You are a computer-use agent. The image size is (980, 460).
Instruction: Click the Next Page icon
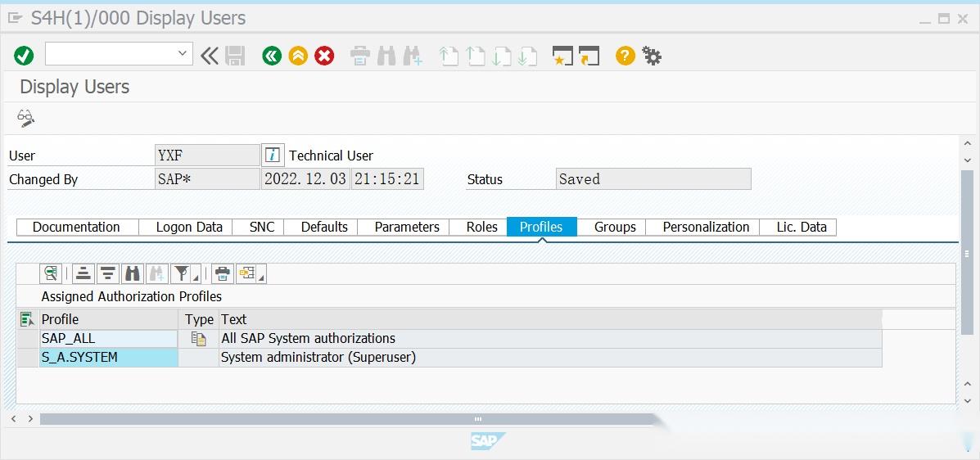pos(501,56)
